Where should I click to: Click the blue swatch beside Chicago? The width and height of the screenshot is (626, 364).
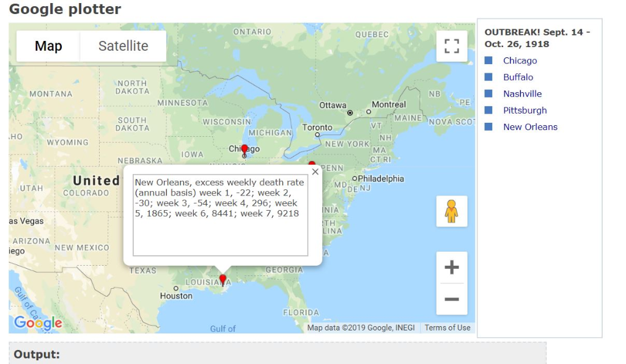click(x=488, y=60)
